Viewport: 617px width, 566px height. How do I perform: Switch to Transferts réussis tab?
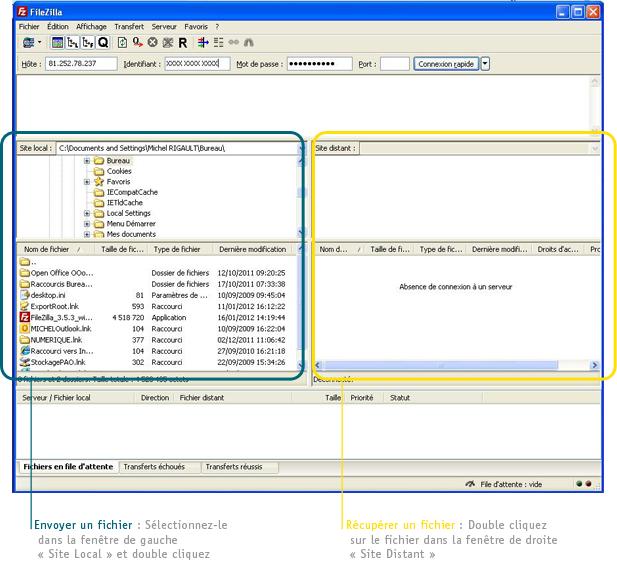point(240,467)
